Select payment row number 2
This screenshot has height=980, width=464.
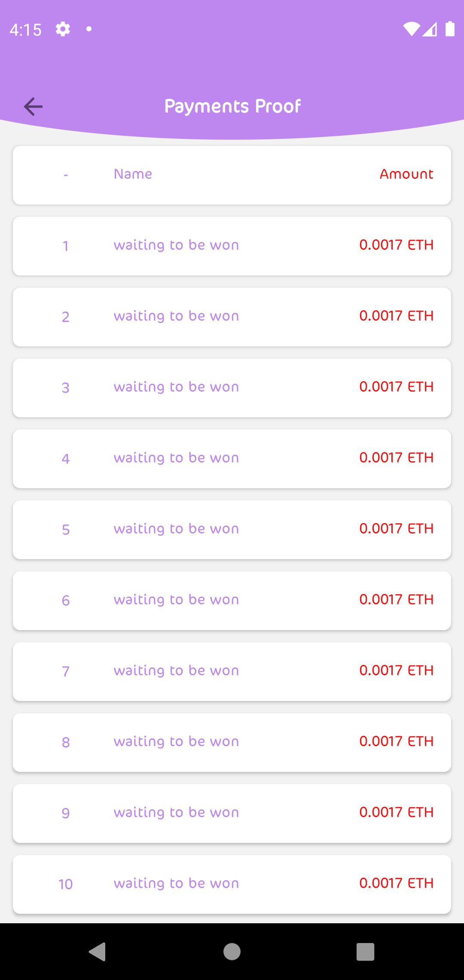pyautogui.click(x=232, y=317)
